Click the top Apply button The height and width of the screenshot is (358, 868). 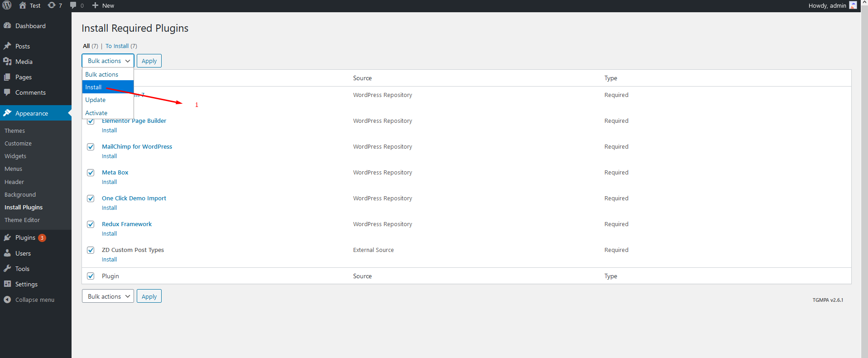tap(149, 61)
